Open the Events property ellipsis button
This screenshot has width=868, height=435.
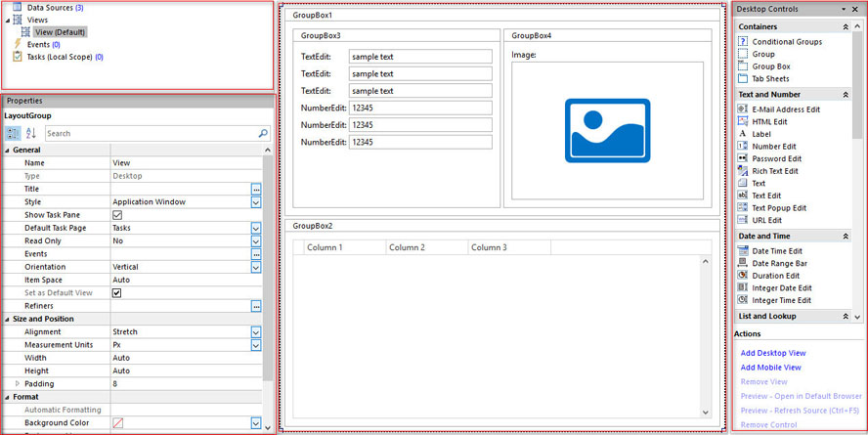click(256, 254)
